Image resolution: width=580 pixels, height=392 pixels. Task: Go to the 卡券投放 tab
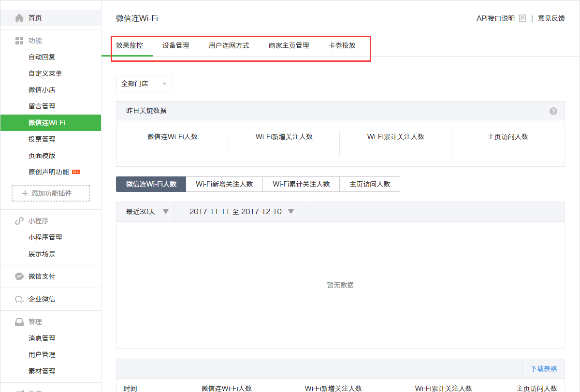(342, 45)
